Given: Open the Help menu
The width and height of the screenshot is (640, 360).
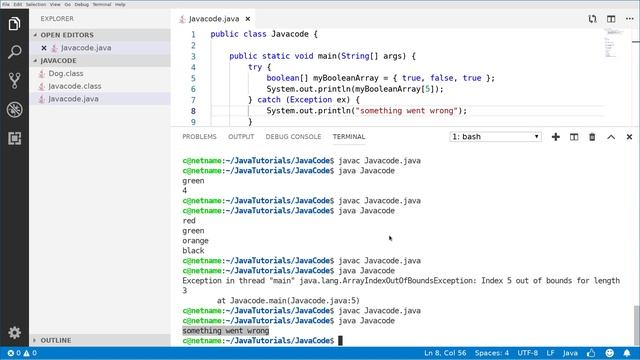Looking at the screenshot, I should (x=120, y=4).
